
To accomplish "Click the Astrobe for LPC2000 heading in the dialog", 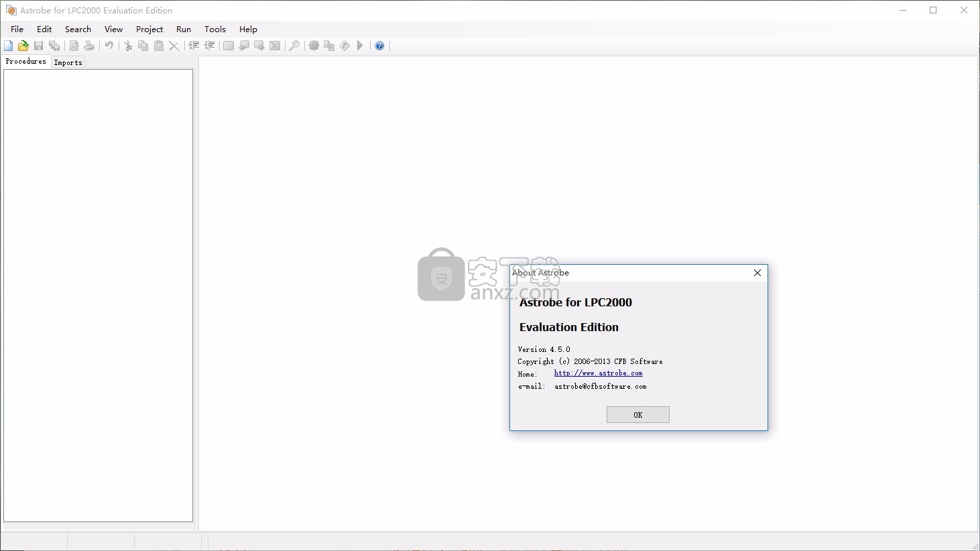I will [576, 302].
